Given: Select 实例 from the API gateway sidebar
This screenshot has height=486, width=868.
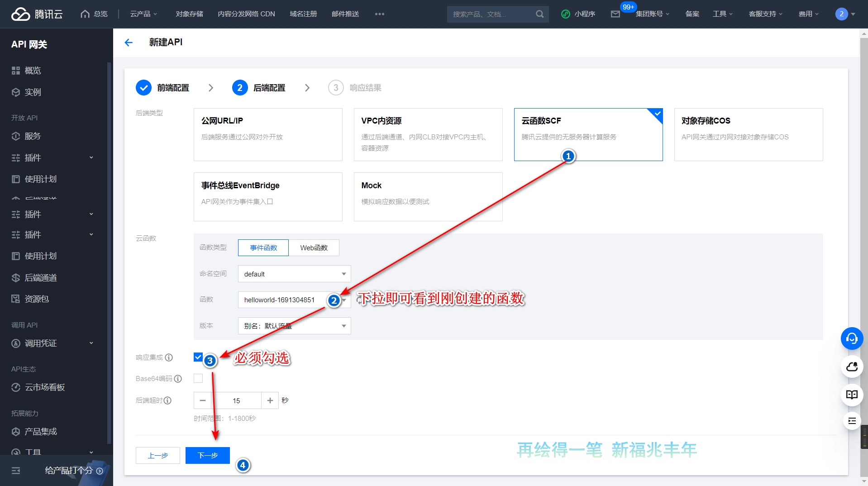Looking at the screenshot, I should click(x=32, y=92).
